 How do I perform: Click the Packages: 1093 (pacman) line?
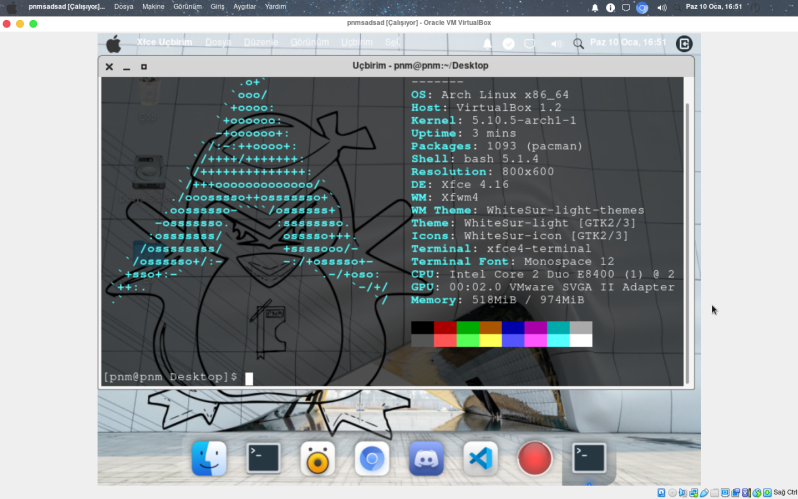pyautogui.click(x=497, y=146)
